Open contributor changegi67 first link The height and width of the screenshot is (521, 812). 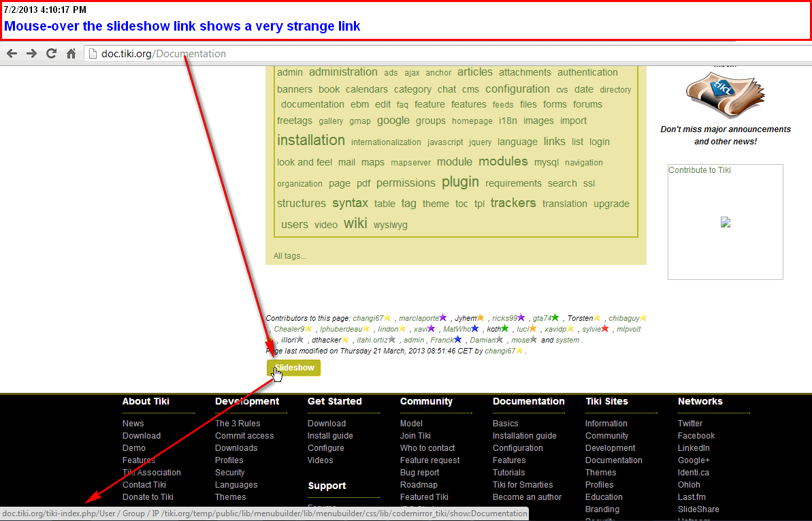[368, 318]
